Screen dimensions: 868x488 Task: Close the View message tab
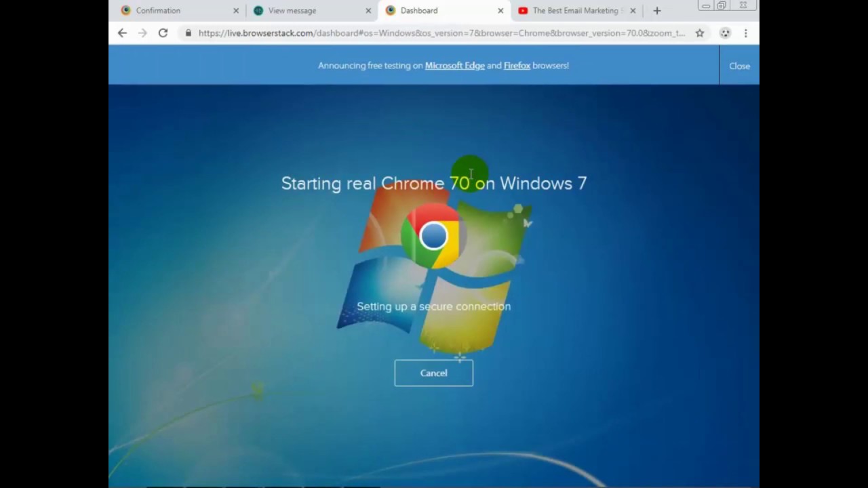point(368,11)
